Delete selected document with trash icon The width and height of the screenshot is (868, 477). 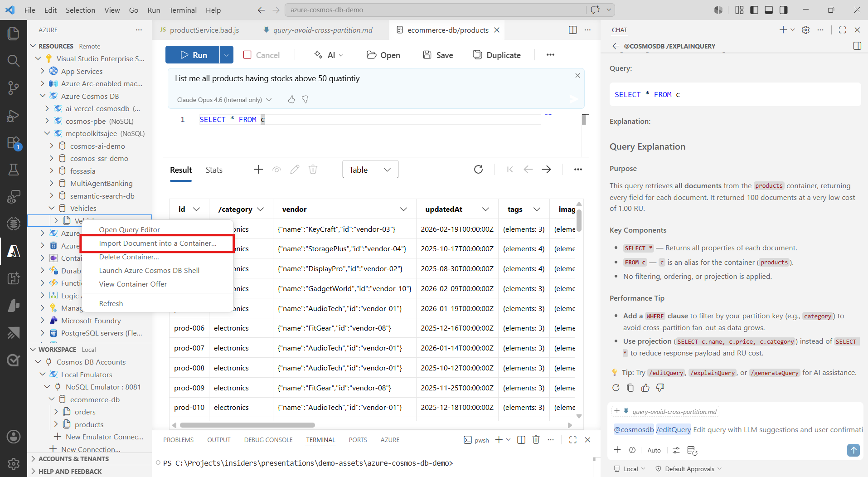click(313, 170)
